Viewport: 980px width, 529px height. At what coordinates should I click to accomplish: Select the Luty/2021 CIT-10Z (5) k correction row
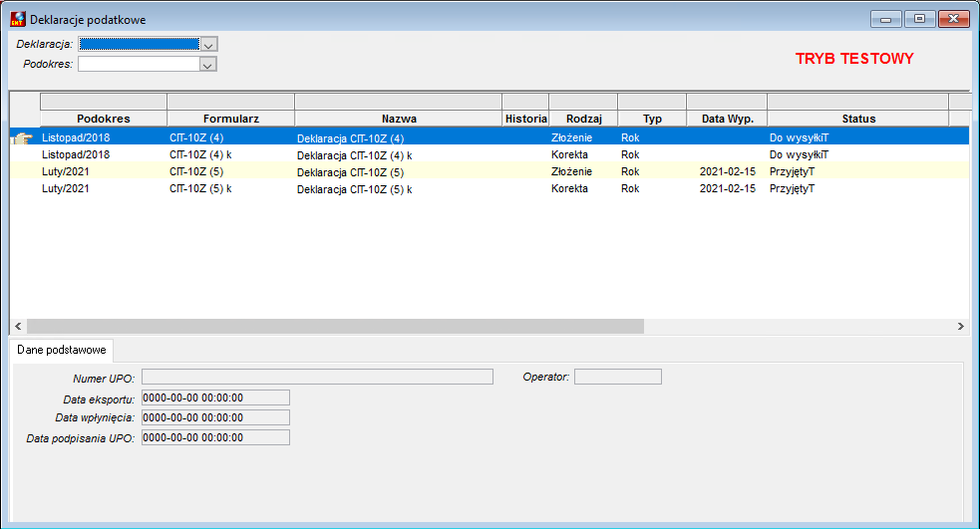[x=490, y=188]
